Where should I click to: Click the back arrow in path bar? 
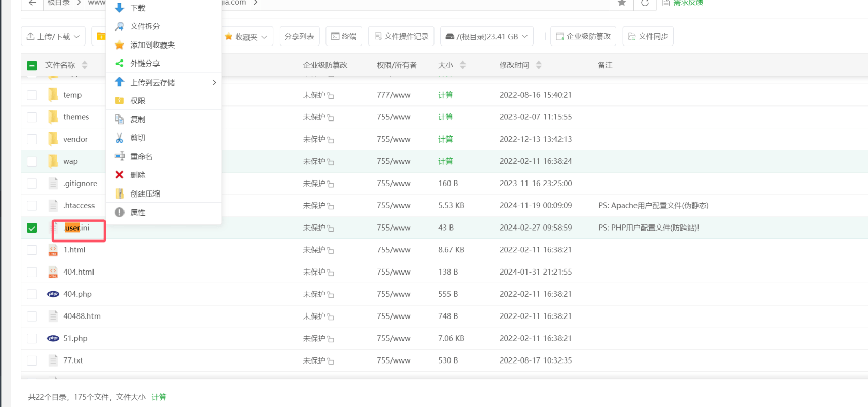[x=32, y=3]
